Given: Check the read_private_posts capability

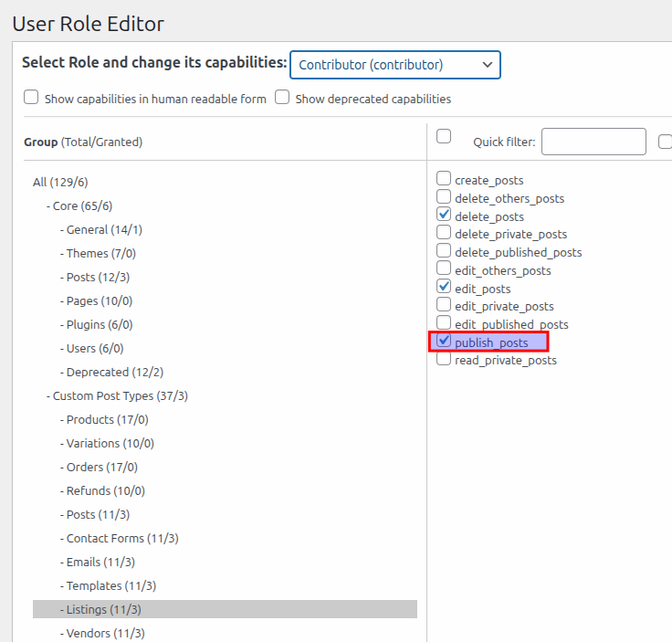Looking at the screenshot, I should pos(445,360).
